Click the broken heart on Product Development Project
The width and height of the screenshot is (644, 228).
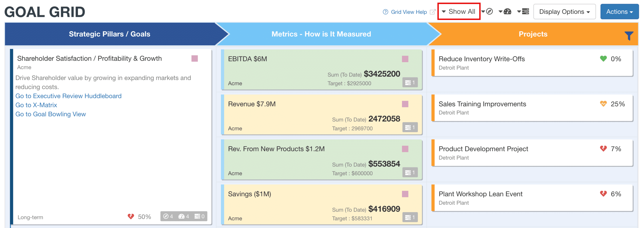pyautogui.click(x=603, y=149)
